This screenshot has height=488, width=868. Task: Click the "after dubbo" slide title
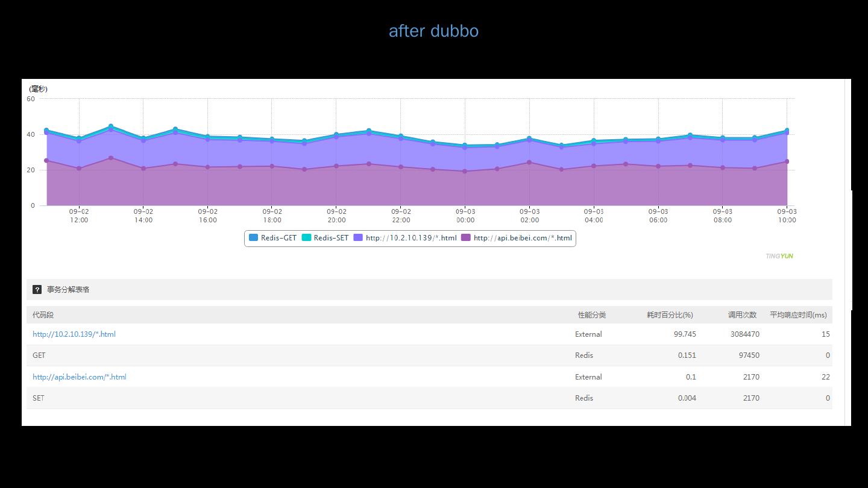(433, 31)
